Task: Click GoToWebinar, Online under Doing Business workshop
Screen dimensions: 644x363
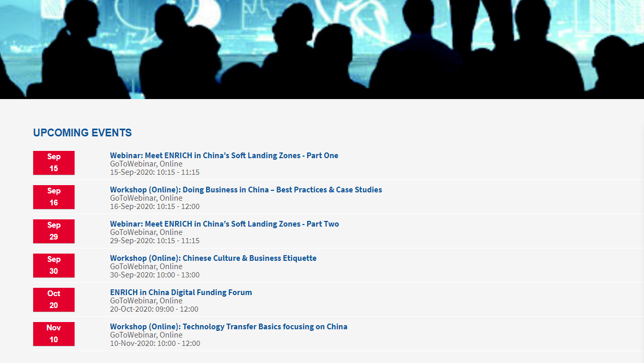Action: (x=146, y=198)
